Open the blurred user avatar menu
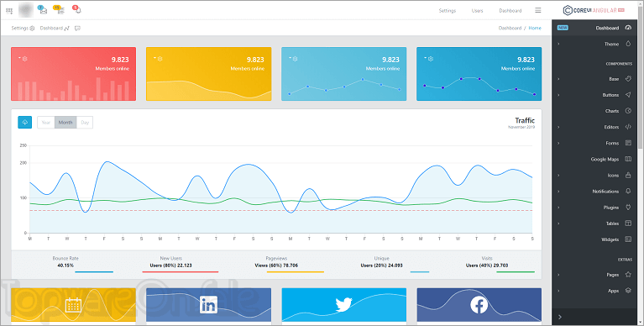Screen dimensions: 644x326 [x=26, y=10]
